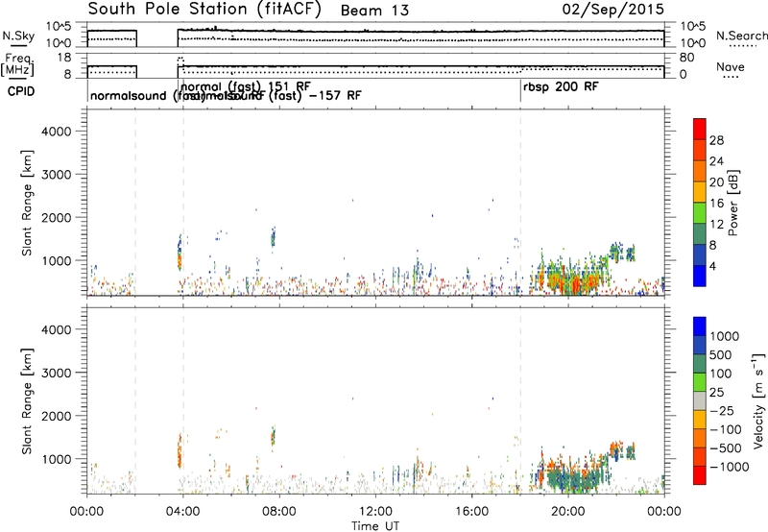Select the Velocity colorbar segment between 500 and 1000
This screenshot has width=768, height=532.
point(700,346)
